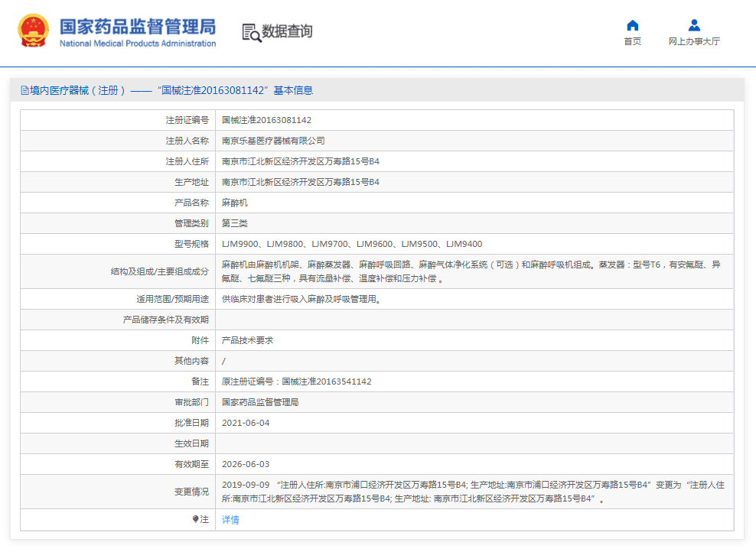Screen dimensions: 756x552
Task: Click the 国家药品监督管理局 site title
Action: tap(138, 26)
